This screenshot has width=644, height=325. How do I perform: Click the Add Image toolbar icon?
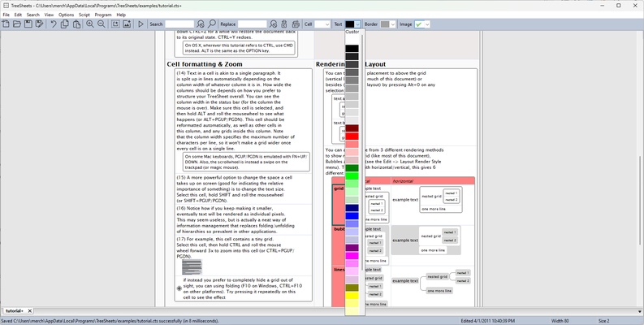[x=127, y=24]
